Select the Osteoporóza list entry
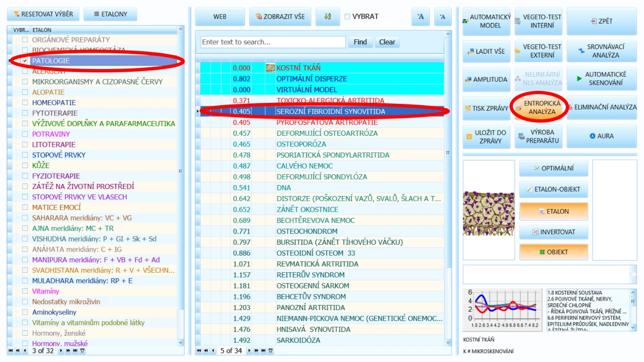644x362 pixels. pos(322,144)
